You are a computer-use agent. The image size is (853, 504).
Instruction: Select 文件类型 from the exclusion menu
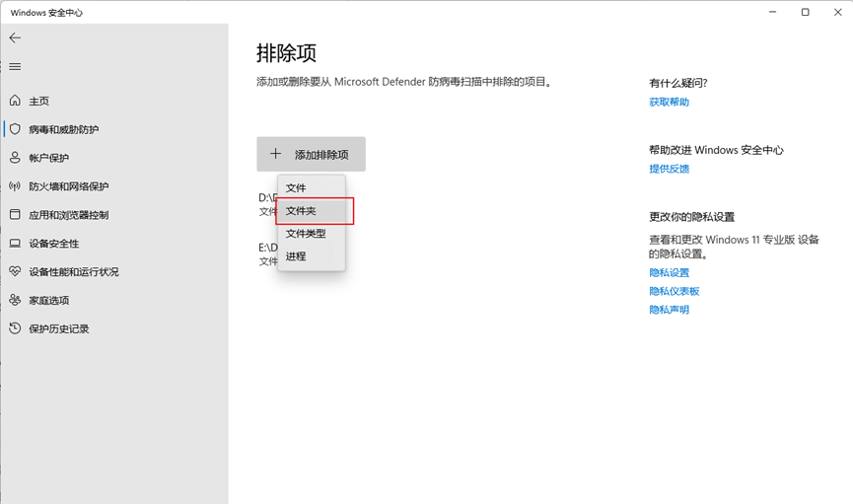306,234
